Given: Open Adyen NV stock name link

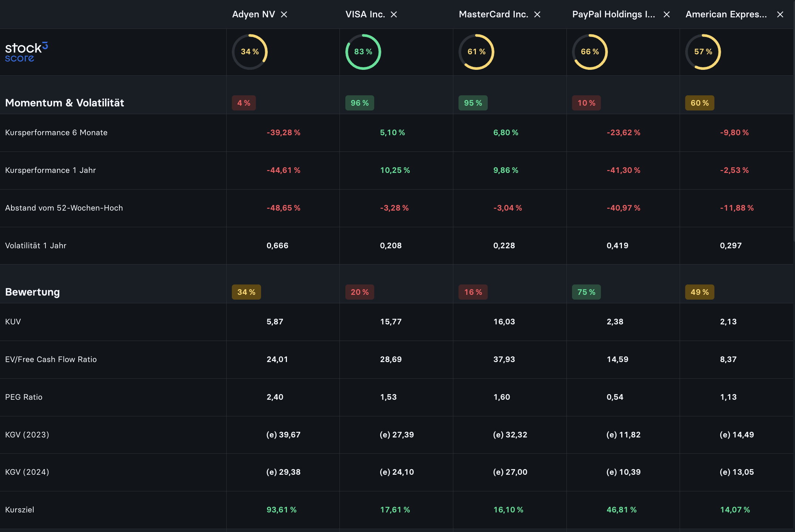Looking at the screenshot, I should click(x=253, y=14).
